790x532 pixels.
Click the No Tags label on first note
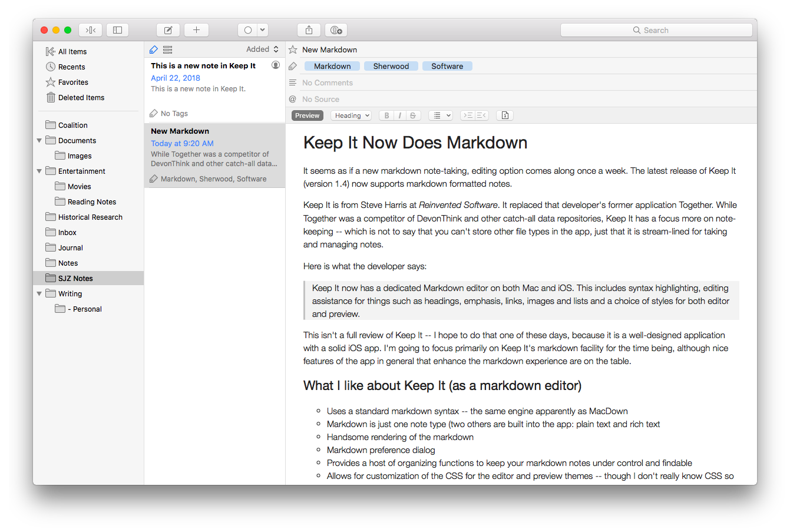[174, 113]
